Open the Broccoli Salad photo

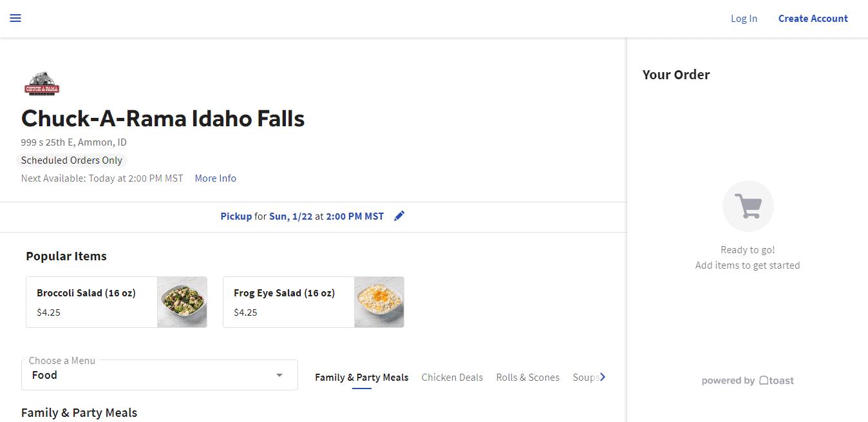click(x=182, y=302)
